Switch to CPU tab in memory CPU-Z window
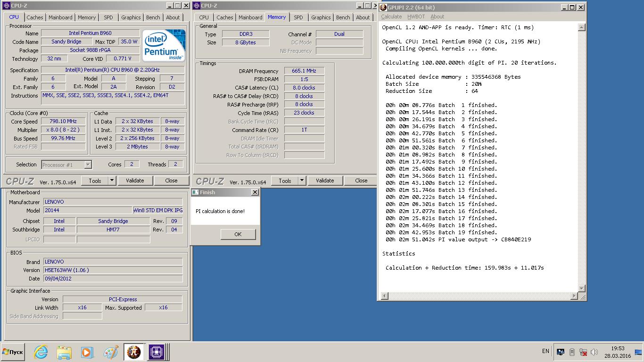644x362 pixels. pos(204,17)
